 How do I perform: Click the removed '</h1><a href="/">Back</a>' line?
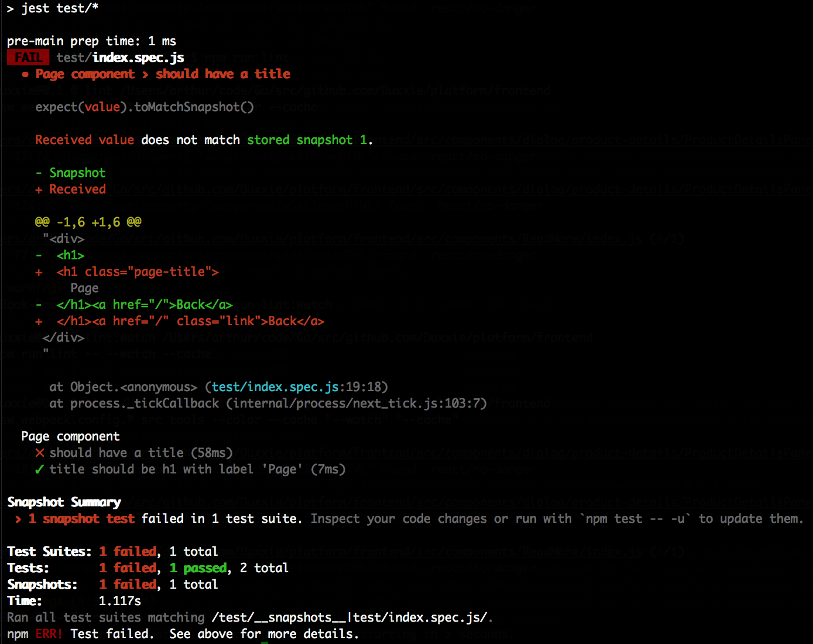click(x=134, y=305)
